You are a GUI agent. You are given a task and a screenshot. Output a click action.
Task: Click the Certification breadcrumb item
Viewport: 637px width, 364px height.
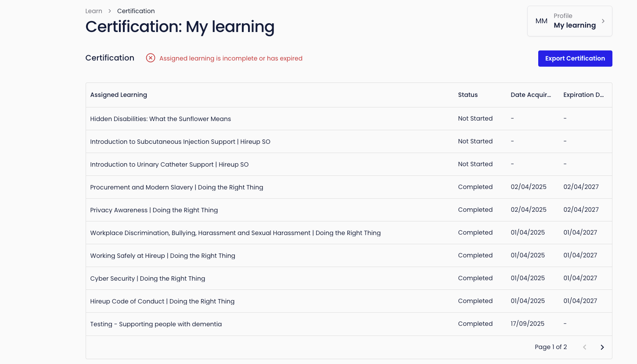pyautogui.click(x=136, y=11)
